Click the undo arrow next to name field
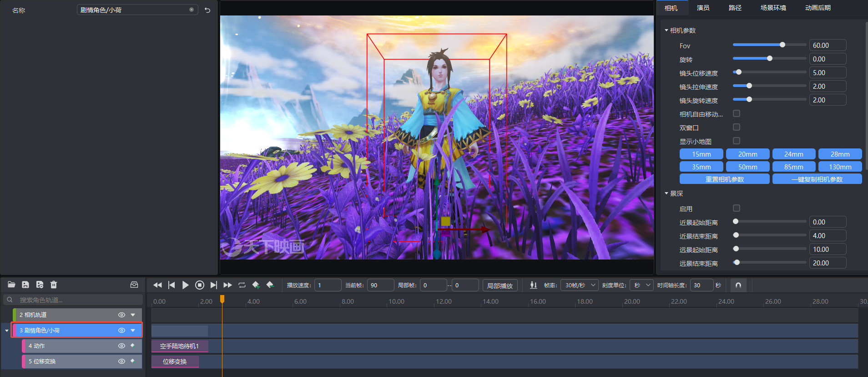This screenshot has width=868, height=377. pyautogui.click(x=207, y=10)
